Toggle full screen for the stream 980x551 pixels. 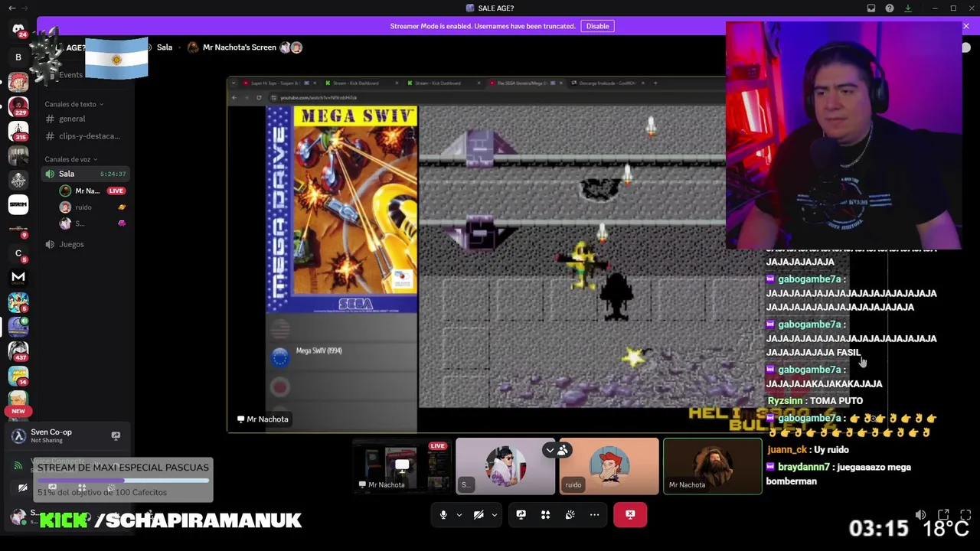[965, 515]
